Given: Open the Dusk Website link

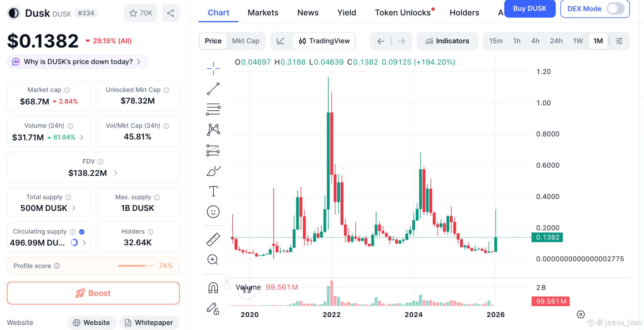Looking at the screenshot, I should click(92, 323).
